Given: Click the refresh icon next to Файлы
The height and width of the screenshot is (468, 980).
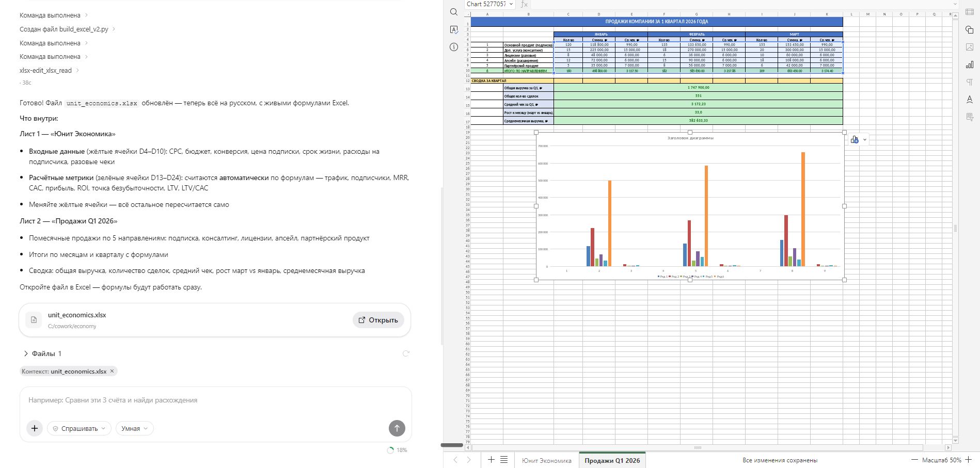Looking at the screenshot, I should pyautogui.click(x=406, y=353).
